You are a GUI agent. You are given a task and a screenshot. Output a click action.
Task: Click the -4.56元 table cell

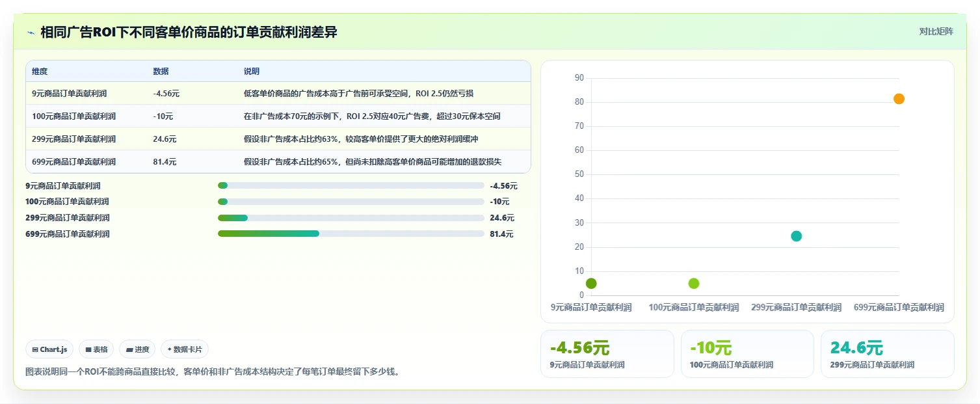(166, 94)
